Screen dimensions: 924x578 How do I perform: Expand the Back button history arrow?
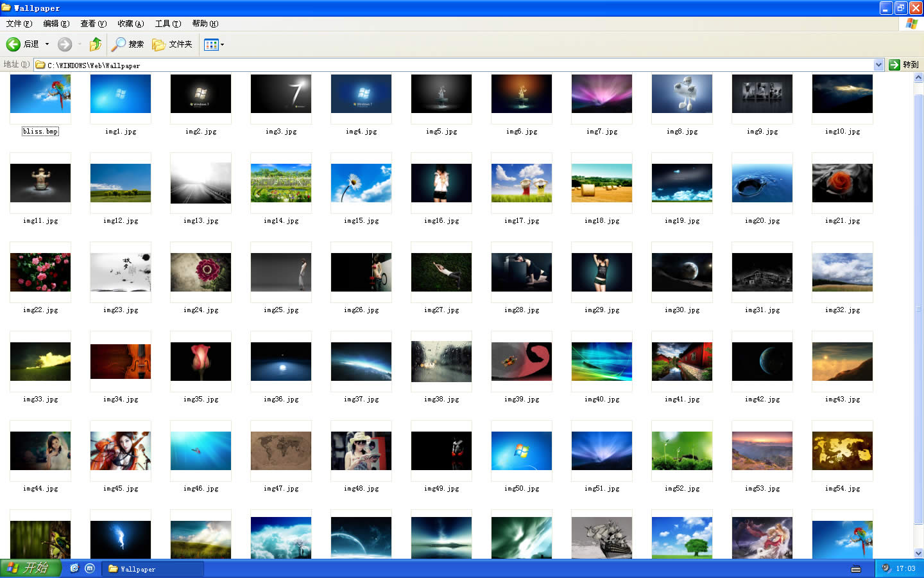coord(47,44)
